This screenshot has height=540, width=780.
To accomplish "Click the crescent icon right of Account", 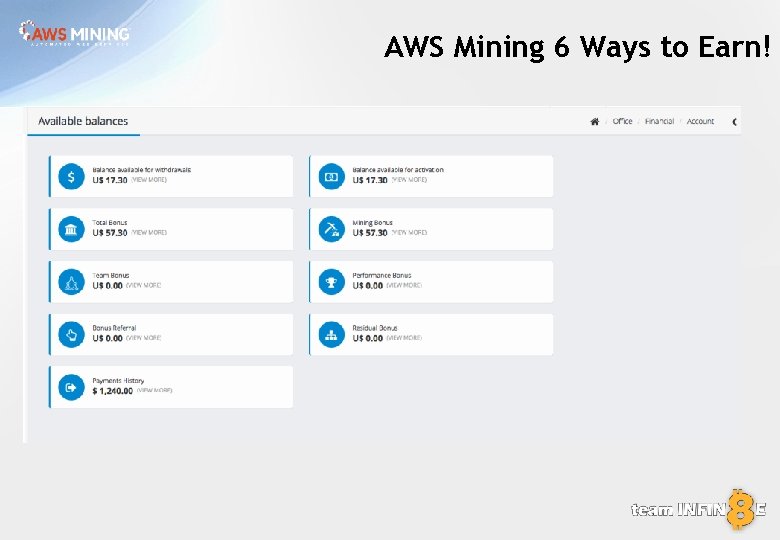I will pyautogui.click(x=735, y=122).
